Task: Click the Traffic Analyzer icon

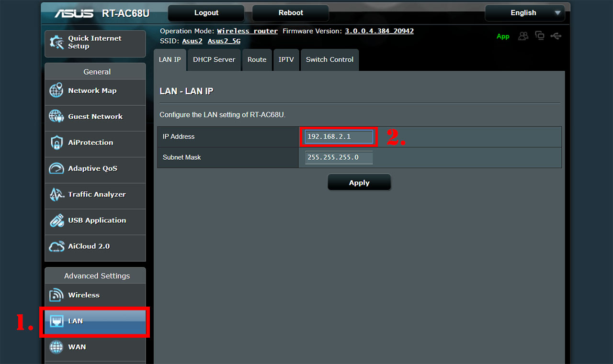Action: 57,194
